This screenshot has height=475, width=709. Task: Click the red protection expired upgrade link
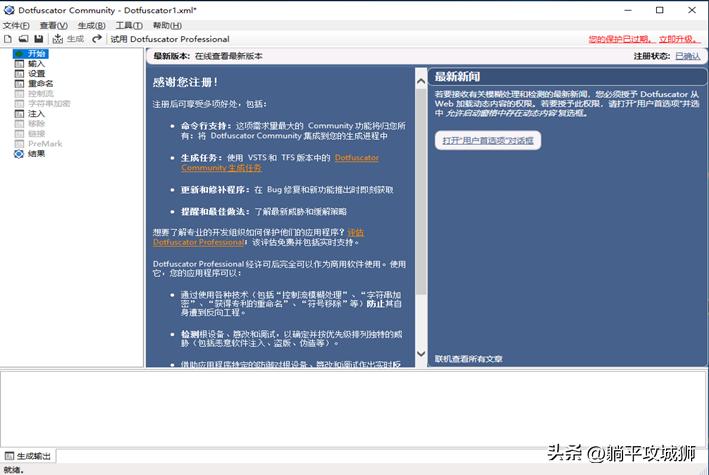coord(644,40)
